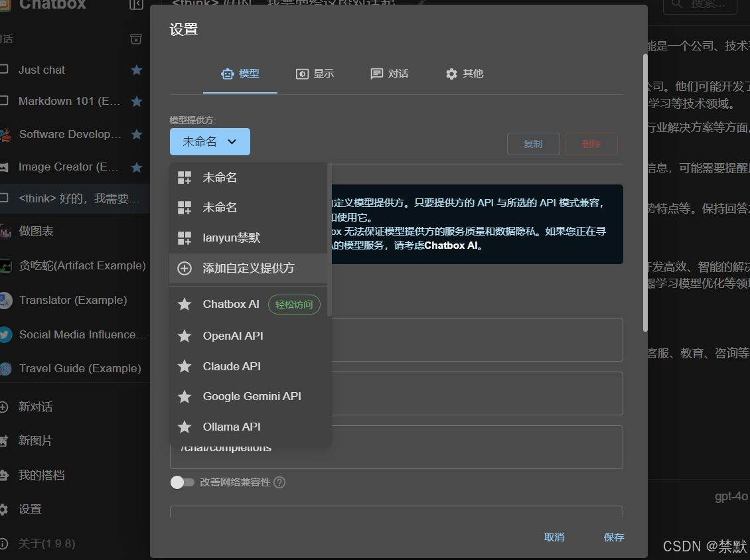Click the settings dialog vertical scrollbar
The height and width of the screenshot is (560, 750).
click(x=645, y=192)
